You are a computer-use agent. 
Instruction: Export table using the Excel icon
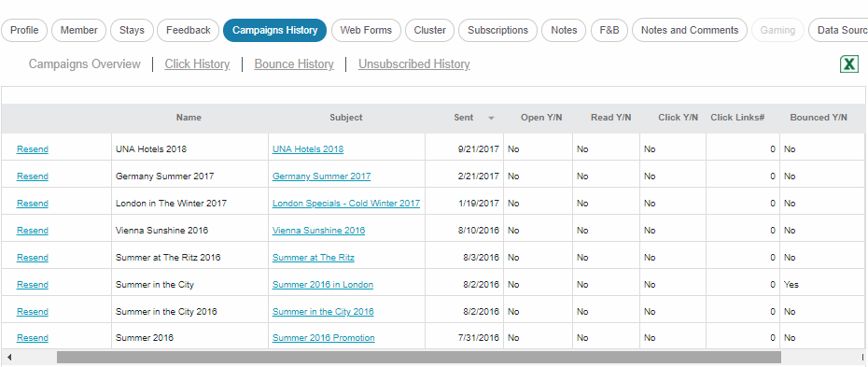point(848,64)
